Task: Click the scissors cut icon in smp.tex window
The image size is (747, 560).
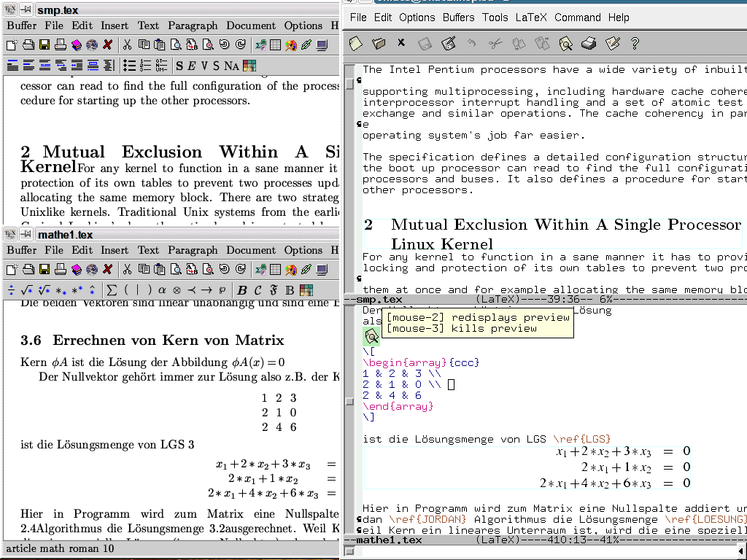Action: pyautogui.click(x=127, y=44)
